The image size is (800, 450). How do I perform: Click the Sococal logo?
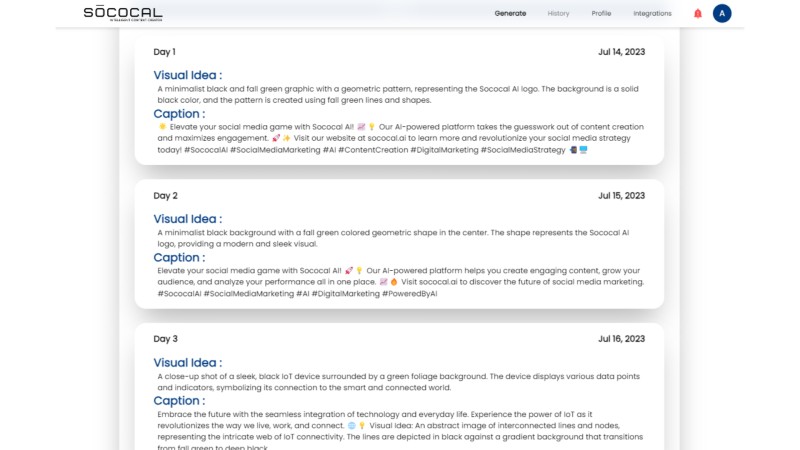click(123, 13)
